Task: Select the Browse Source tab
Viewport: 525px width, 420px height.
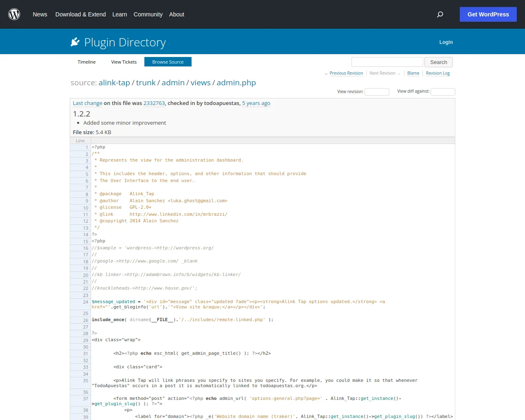Action: [x=168, y=62]
